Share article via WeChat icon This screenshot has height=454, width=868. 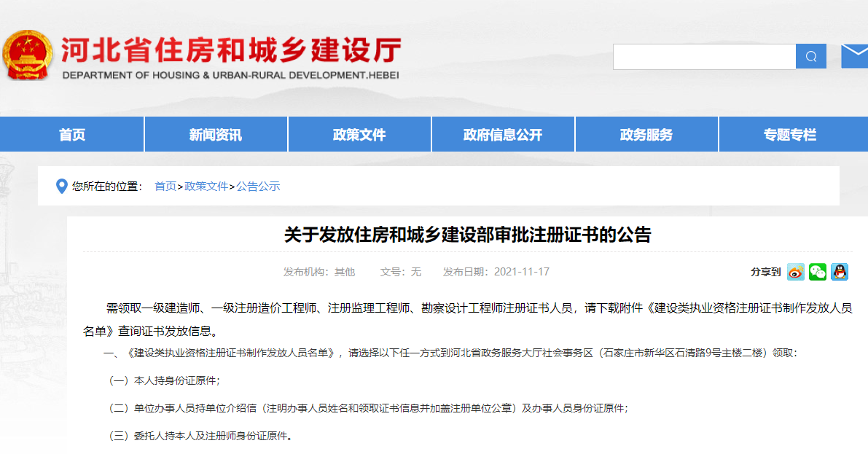(818, 272)
